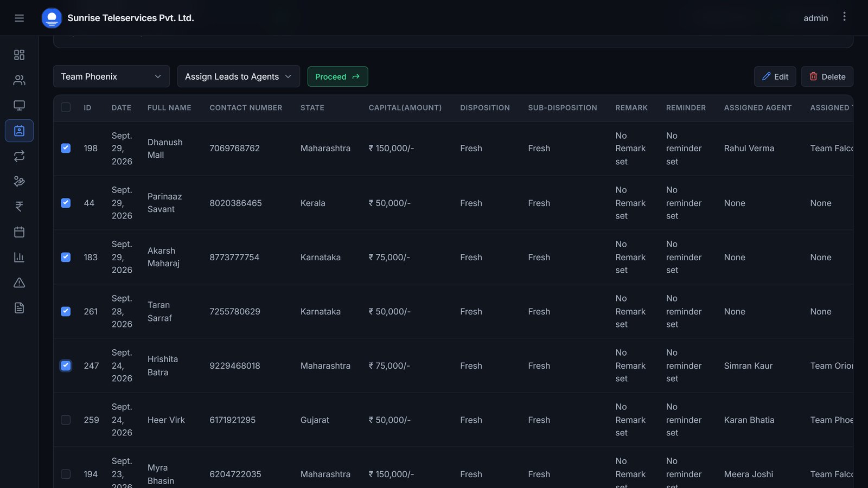
Task: Click the Proceed button
Action: click(x=337, y=76)
